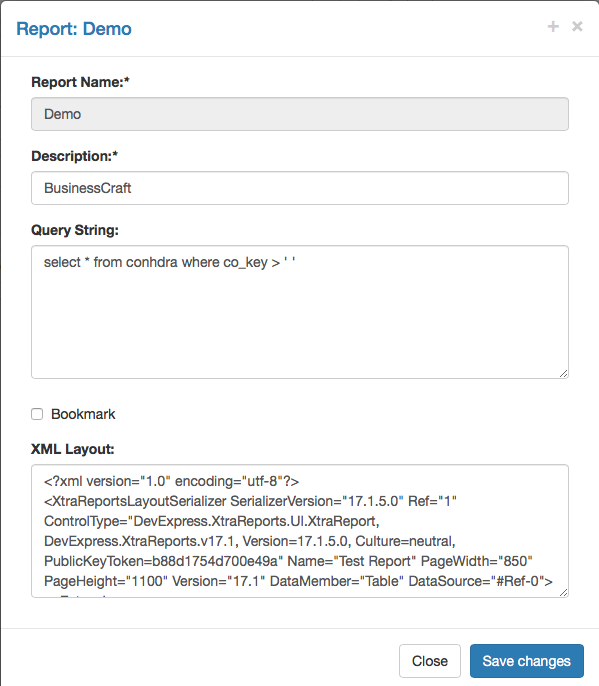The image size is (599, 686).
Task: Click the plus icon in dialog header
Action: [x=553, y=27]
